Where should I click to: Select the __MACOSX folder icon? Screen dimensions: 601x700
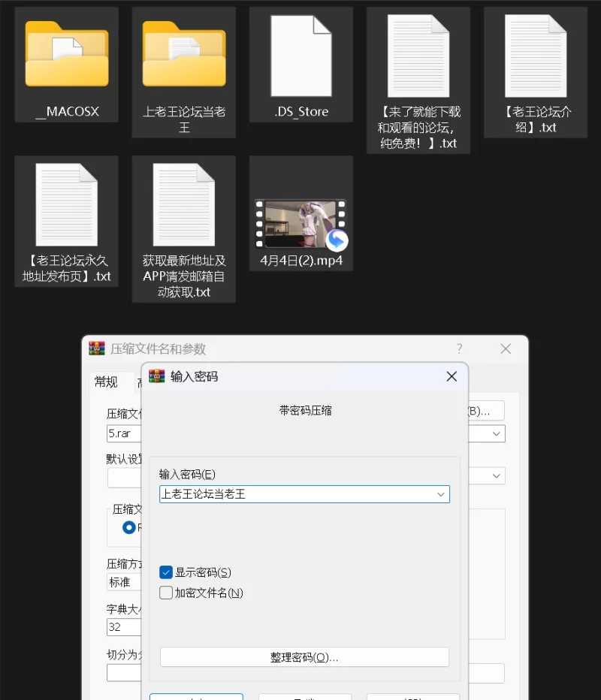(x=67, y=54)
